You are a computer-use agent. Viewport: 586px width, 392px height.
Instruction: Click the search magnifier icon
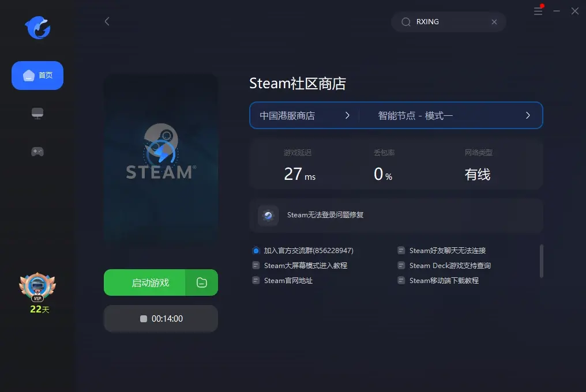(x=406, y=22)
